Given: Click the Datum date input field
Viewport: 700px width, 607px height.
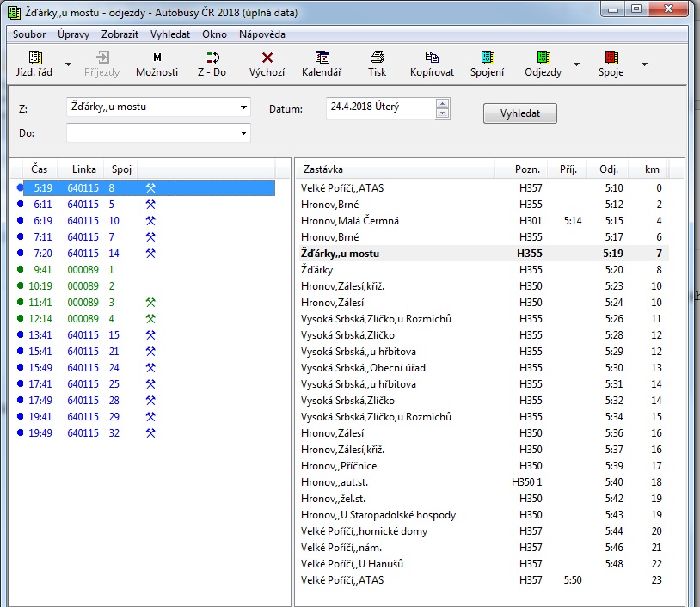Looking at the screenshot, I should tap(380, 108).
